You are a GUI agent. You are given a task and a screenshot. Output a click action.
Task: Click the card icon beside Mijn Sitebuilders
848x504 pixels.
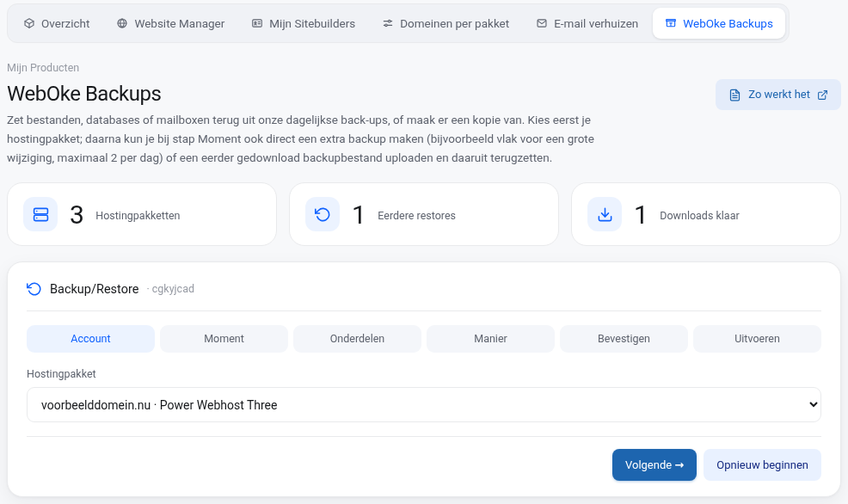pyautogui.click(x=257, y=23)
